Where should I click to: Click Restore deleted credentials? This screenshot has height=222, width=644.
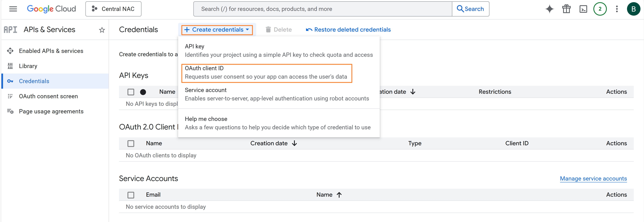pyautogui.click(x=348, y=30)
